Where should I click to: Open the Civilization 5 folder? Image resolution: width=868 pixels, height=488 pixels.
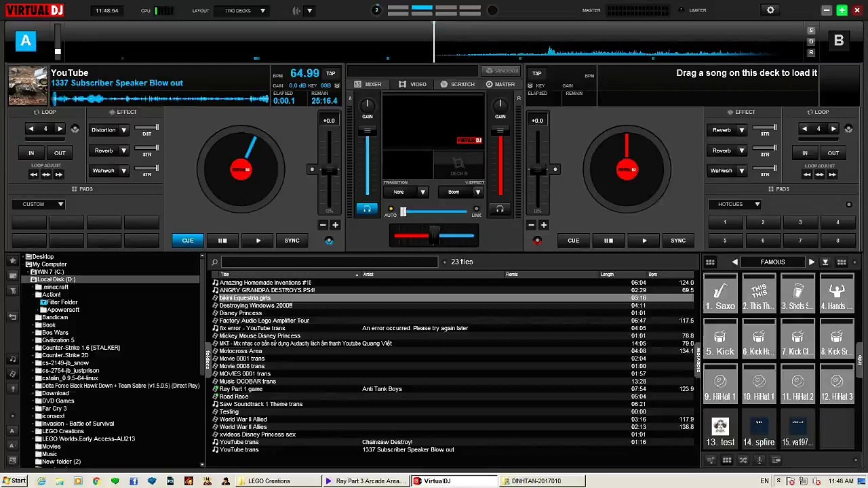(x=58, y=340)
